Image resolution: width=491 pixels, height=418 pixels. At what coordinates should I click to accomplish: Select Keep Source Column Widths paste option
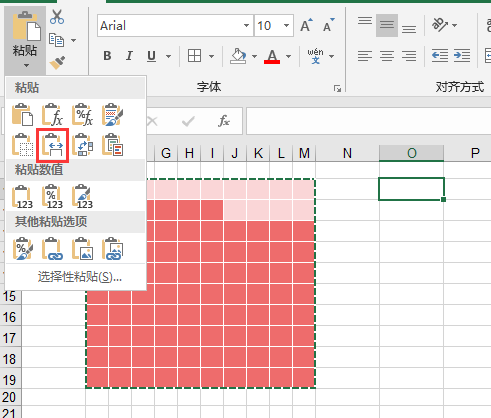click(53, 146)
